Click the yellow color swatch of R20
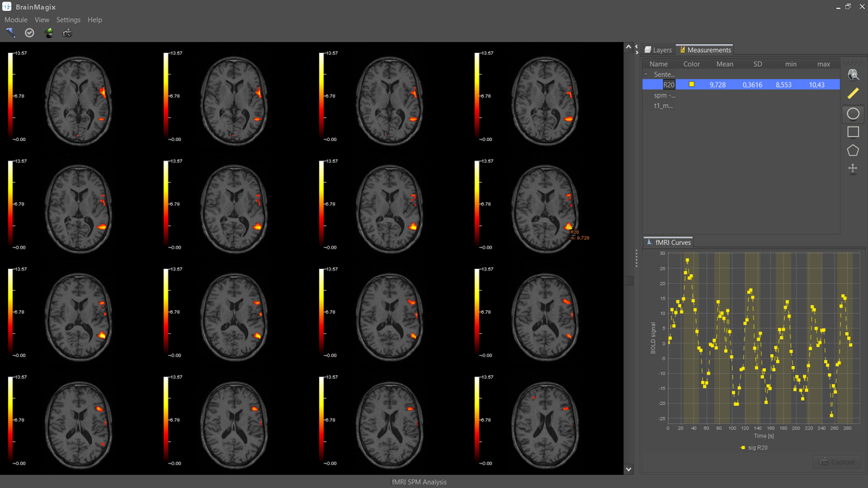Image resolution: width=868 pixels, height=488 pixels. (x=692, y=85)
